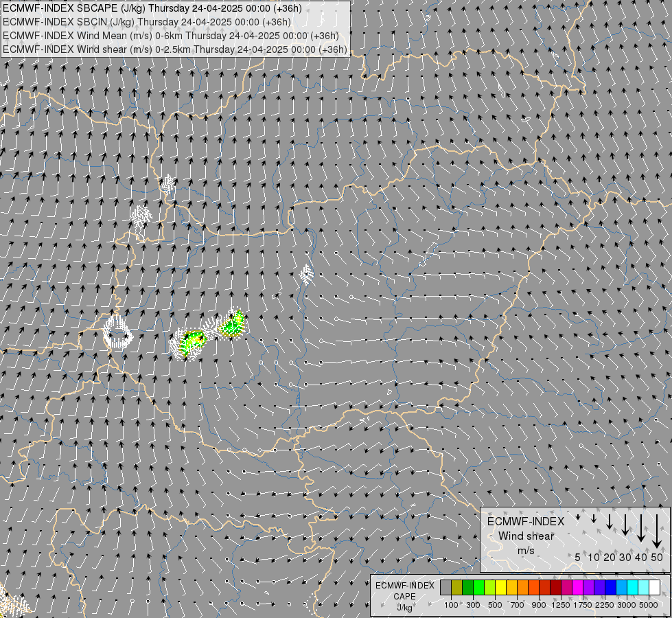The width and height of the screenshot is (672, 618).
Task: Pick the dark green CAPE legend swatch
Action: coord(467,588)
